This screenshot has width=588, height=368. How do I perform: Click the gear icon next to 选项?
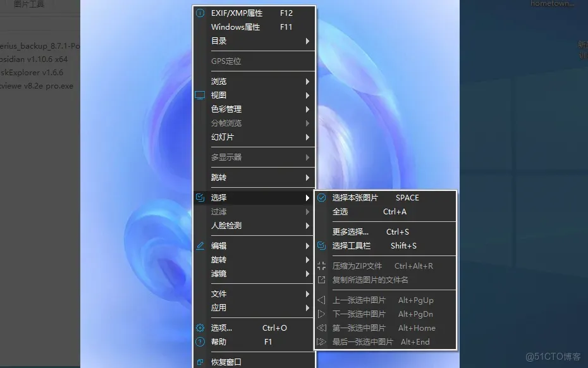tap(200, 328)
